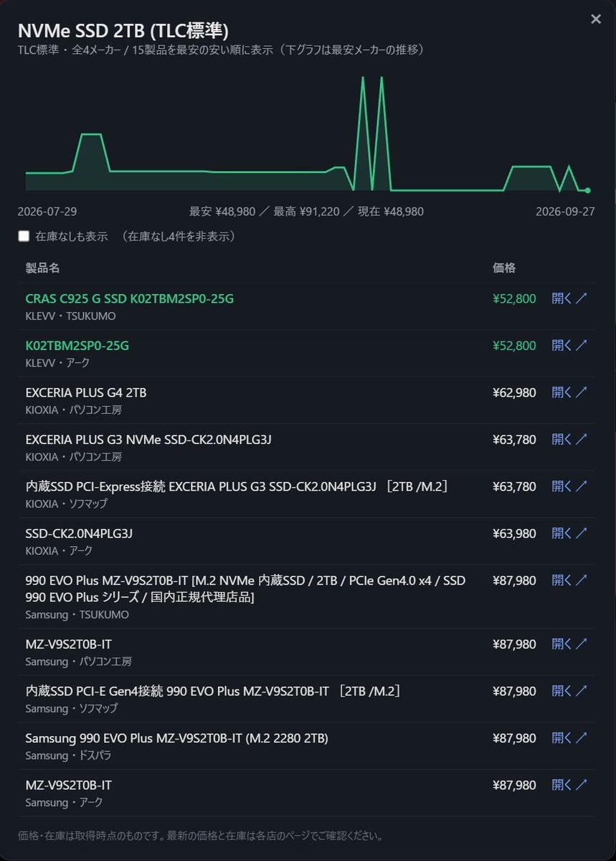Click the 価格 column header
The image size is (616, 861).
click(504, 268)
